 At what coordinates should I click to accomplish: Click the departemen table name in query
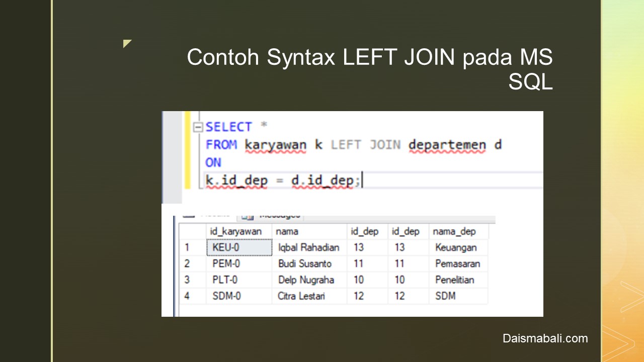click(x=447, y=145)
